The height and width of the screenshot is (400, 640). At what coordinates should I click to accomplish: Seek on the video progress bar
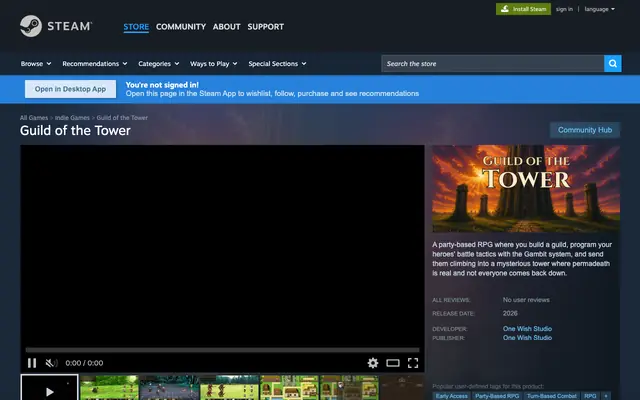(x=222, y=350)
